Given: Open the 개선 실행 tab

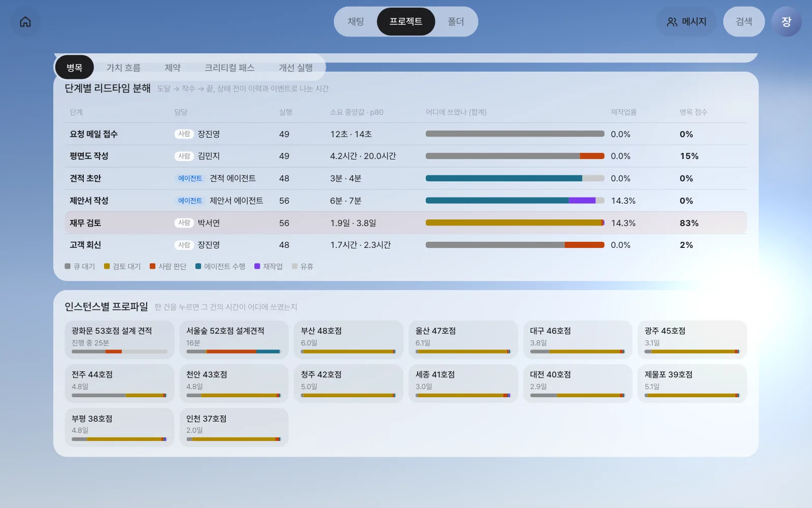Looking at the screenshot, I should [295, 68].
